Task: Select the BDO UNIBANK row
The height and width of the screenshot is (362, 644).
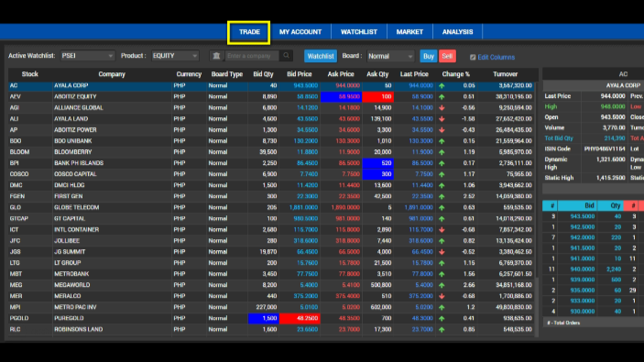Action: click(x=271, y=141)
